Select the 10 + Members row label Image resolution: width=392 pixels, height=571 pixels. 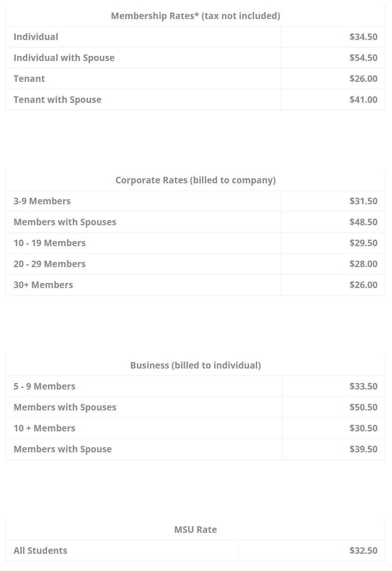pos(44,428)
